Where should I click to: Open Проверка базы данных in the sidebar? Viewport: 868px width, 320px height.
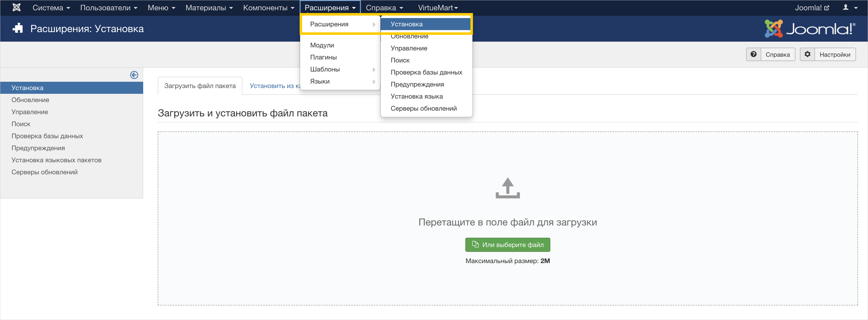click(47, 136)
